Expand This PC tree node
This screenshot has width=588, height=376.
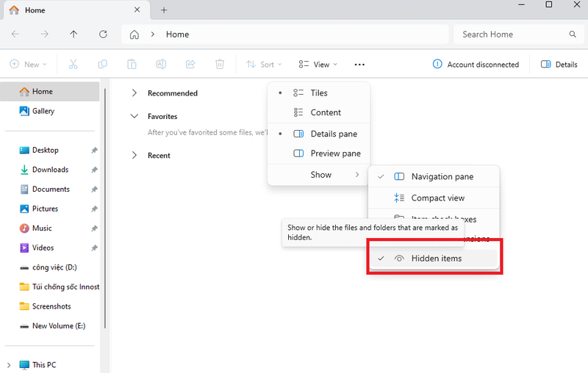pyautogui.click(x=9, y=365)
